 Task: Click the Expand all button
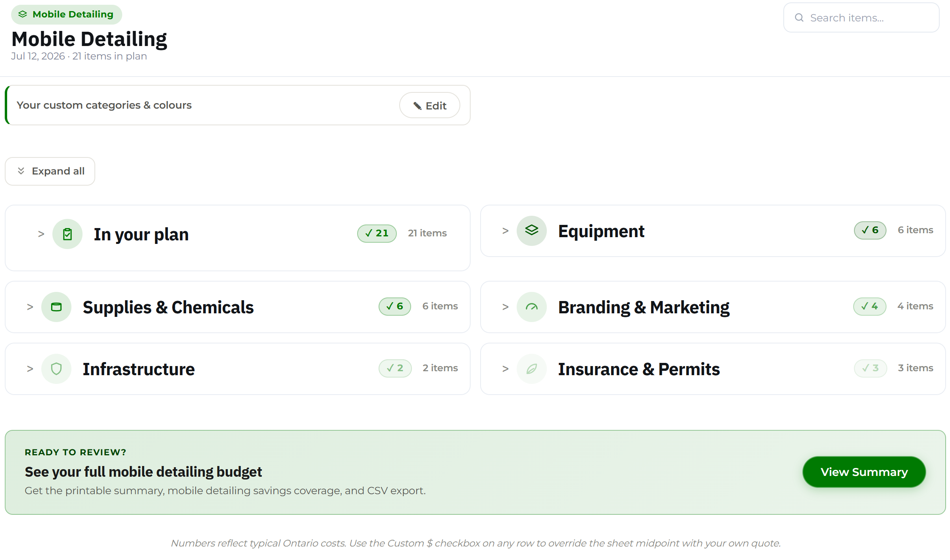coord(50,171)
